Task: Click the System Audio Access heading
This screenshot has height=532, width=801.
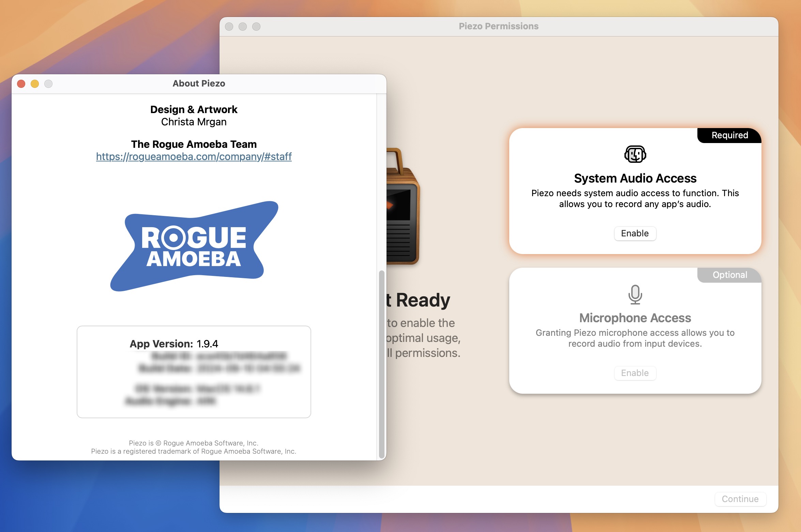Action: click(635, 178)
